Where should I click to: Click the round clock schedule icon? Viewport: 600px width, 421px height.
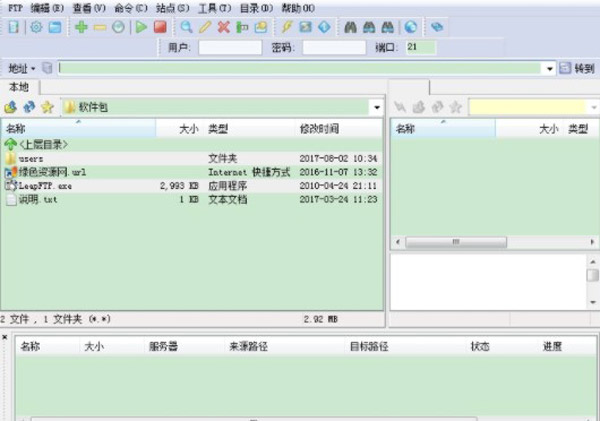coord(118,27)
